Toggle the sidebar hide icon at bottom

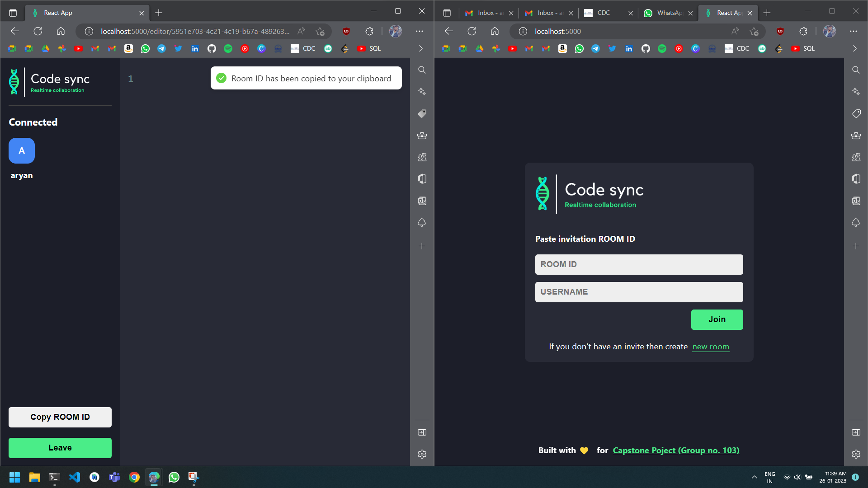(422, 432)
